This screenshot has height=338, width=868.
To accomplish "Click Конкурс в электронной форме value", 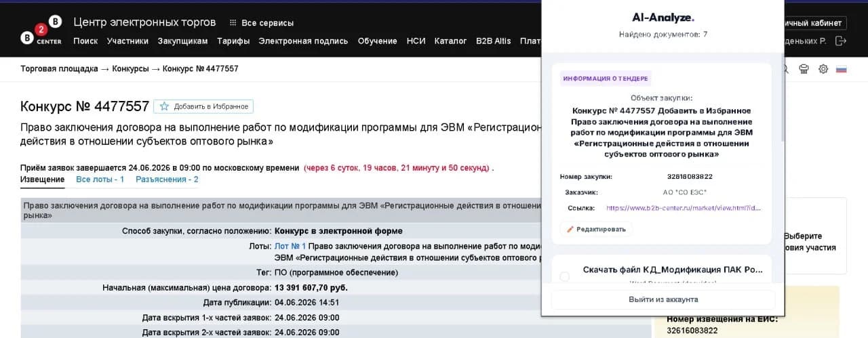I will (338, 231).
